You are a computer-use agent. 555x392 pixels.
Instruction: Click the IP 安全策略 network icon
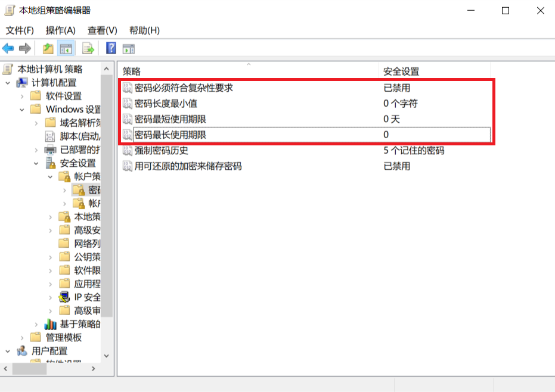pyautogui.click(x=64, y=297)
